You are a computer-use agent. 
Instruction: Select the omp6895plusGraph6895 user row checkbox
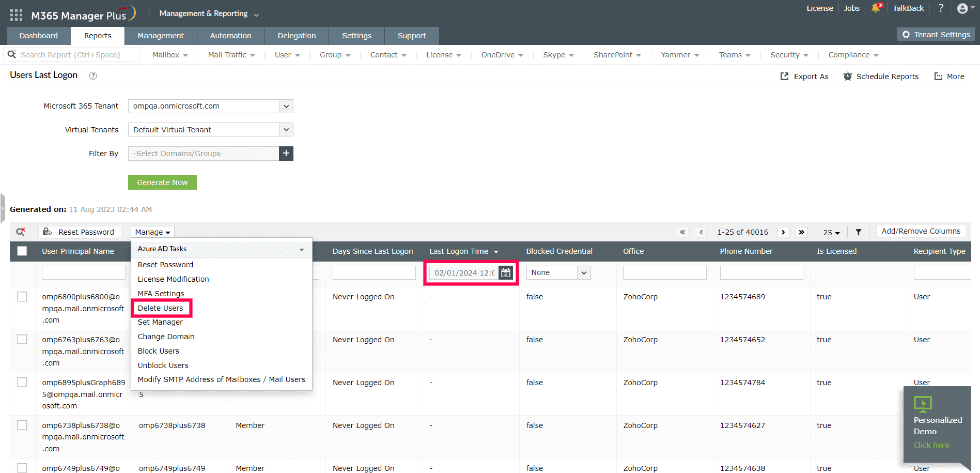point(22,383)
